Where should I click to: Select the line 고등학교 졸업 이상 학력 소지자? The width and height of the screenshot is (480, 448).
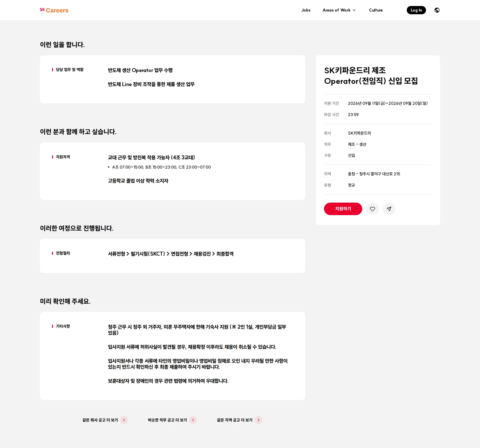[x=138, y=181]
